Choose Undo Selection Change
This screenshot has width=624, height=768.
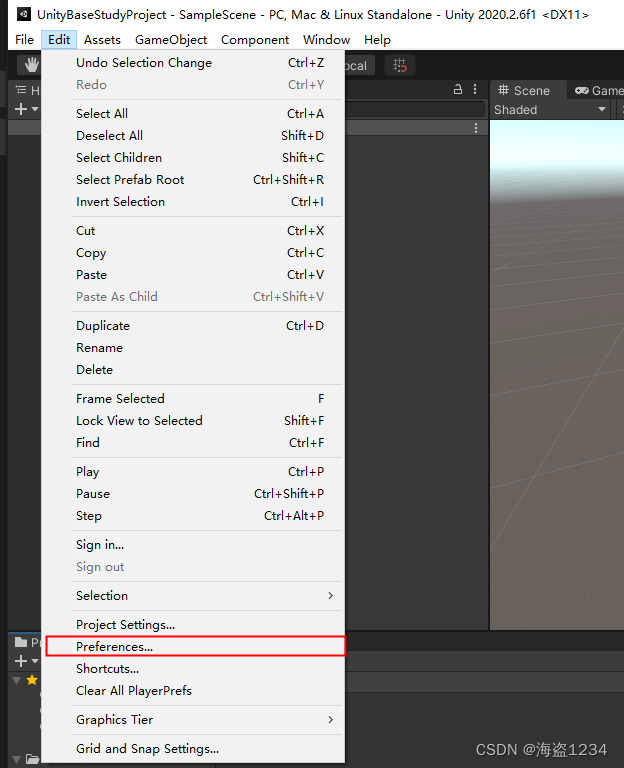click(195, 63)
